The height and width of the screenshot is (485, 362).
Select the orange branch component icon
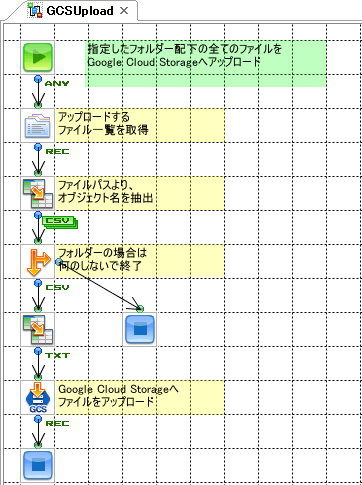click(x=38, y=262)
